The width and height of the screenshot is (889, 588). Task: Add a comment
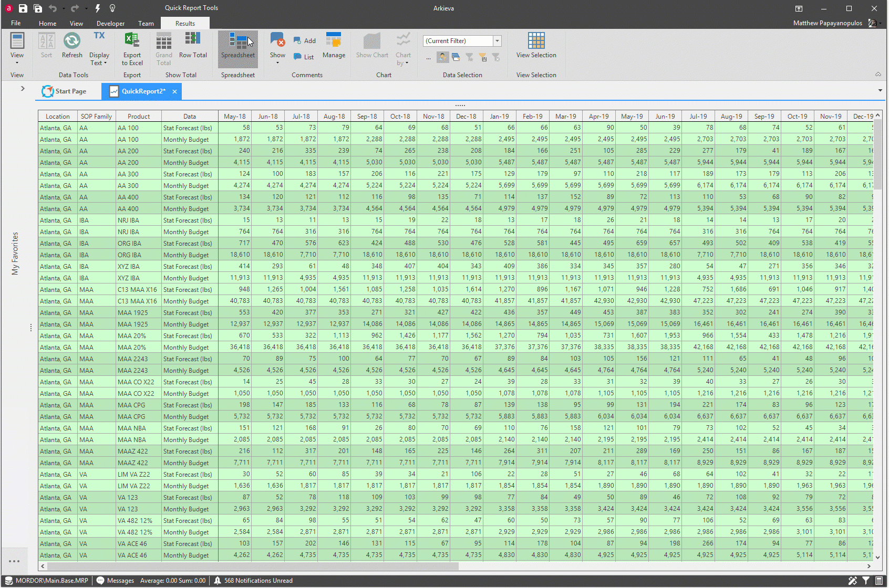[x=304, y=41]
